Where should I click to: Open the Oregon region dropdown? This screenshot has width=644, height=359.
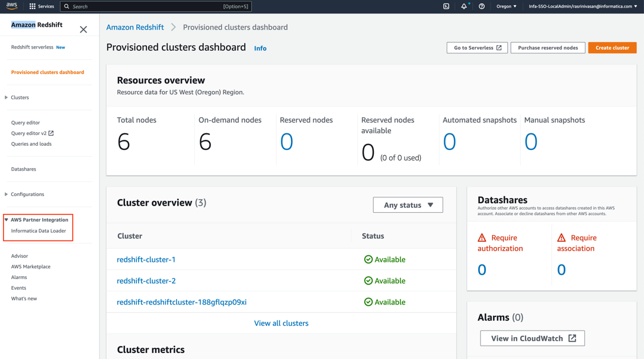point(506,6)
